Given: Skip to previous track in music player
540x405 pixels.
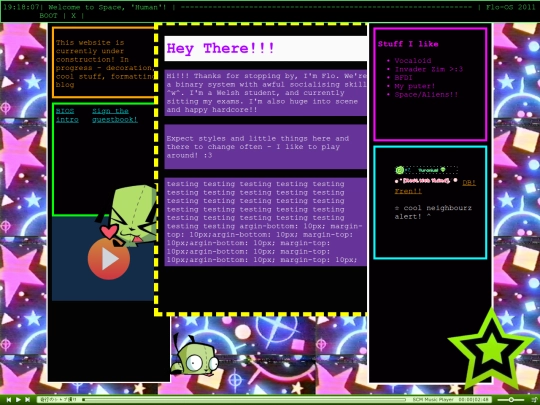Looking at the screenshot, I should (9, 399).
